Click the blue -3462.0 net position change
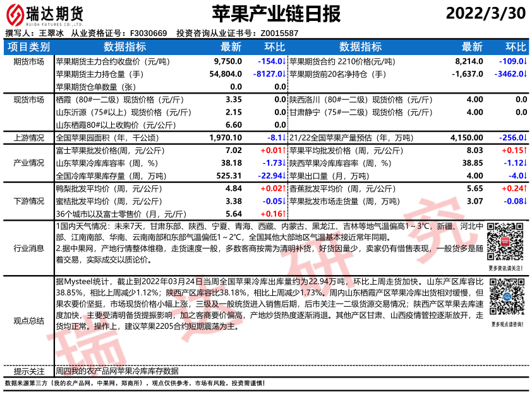Image resolution: width=532 pixels, height=394 pixels. (511, 74)
